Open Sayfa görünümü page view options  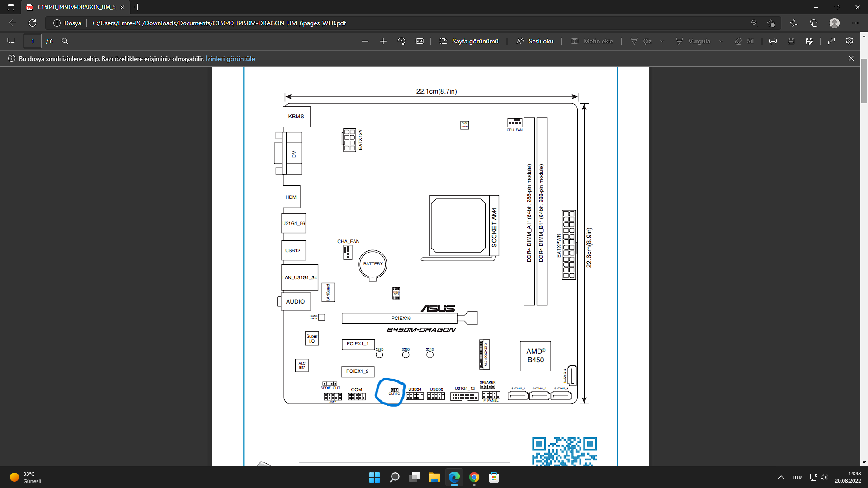click(469, 41)
